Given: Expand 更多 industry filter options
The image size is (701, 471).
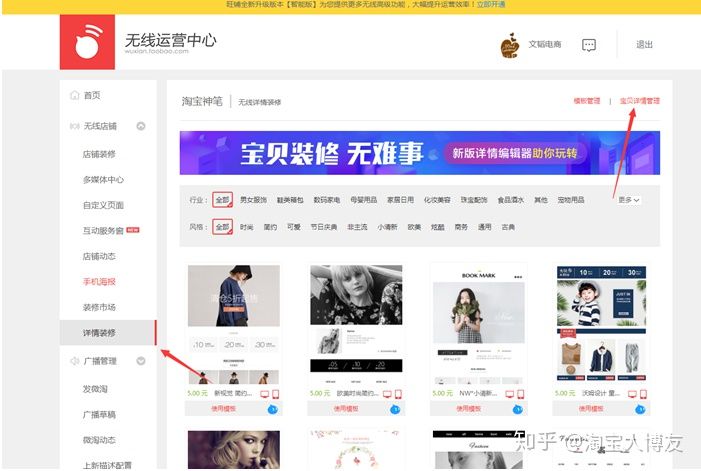Looking at the screenshot, I should click(629, 200).
